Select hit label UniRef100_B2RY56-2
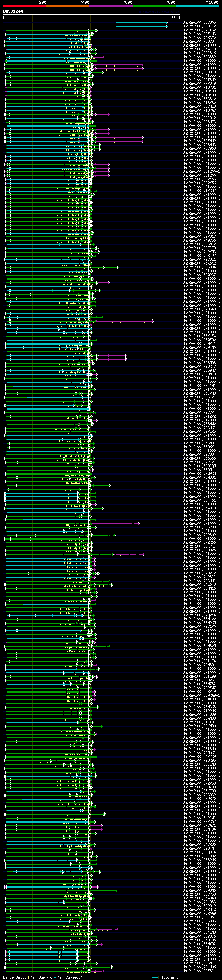This screenshot has width=222, height=980. tap(201, 179)
